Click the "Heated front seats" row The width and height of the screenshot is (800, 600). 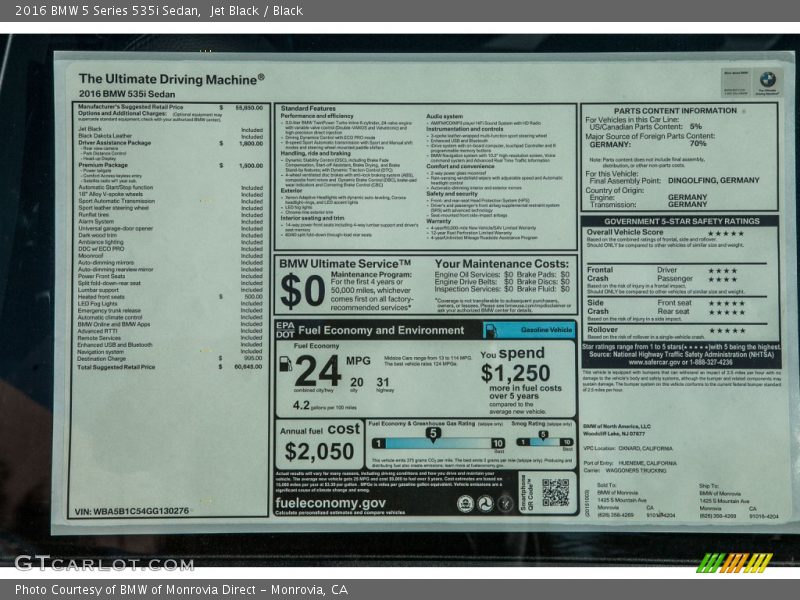tap(170, 296)
